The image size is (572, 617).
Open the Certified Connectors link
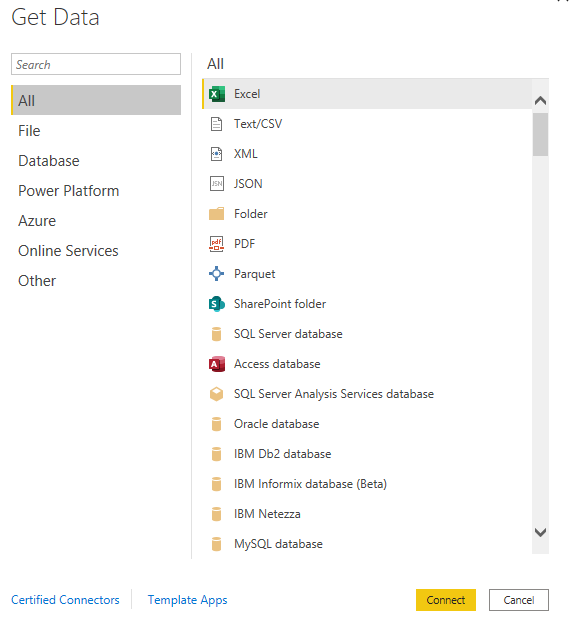click(65, 600)
